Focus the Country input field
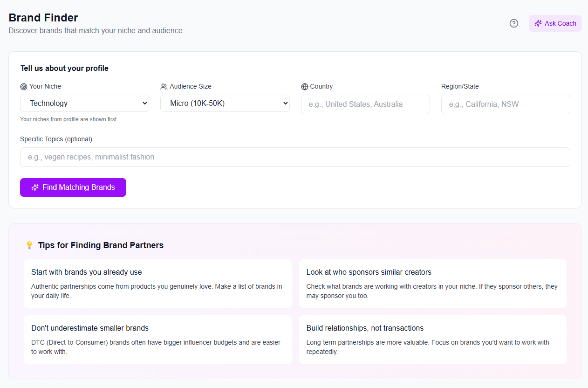Viewport: 588px width, 388px height. pyautogui.click(x=365, y=104)
